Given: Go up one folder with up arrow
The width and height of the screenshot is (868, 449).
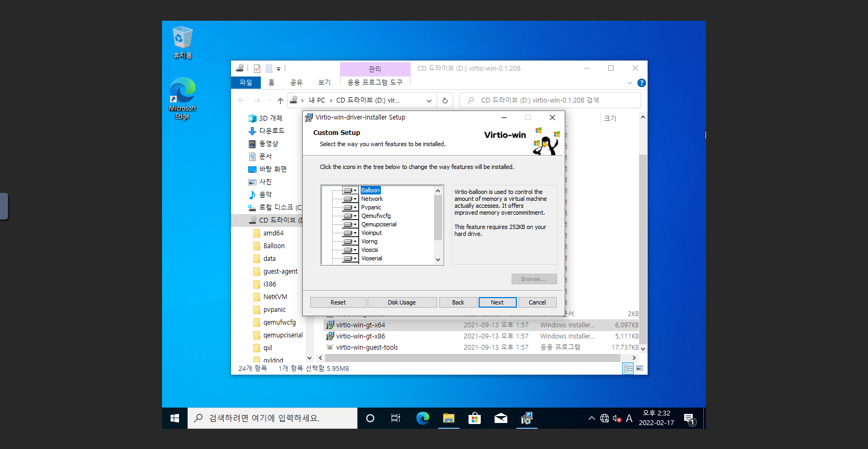Looking at the screenshot, I should [x=280, y=100].
